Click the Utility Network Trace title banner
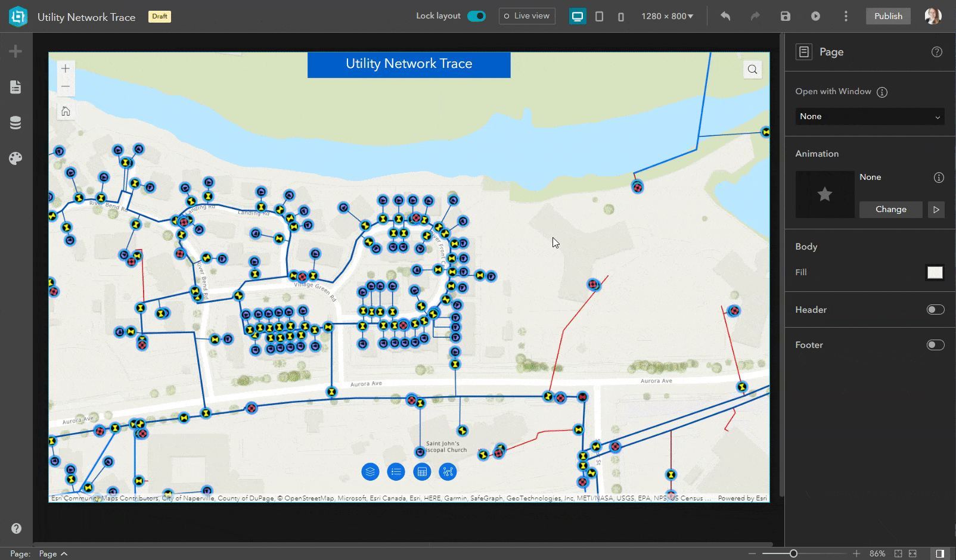This screenshot has height=560, width=956. (409, 64)
